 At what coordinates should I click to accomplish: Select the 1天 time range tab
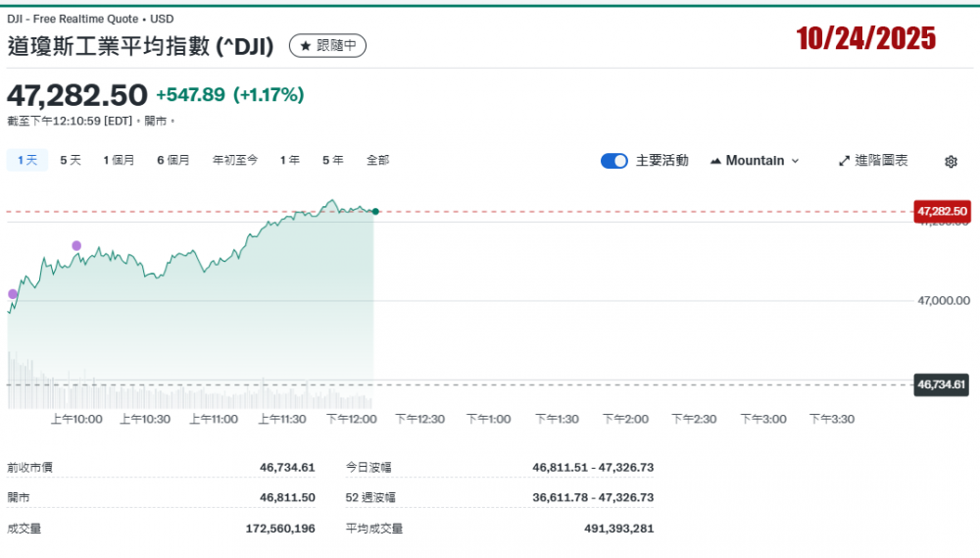(27, 160)
